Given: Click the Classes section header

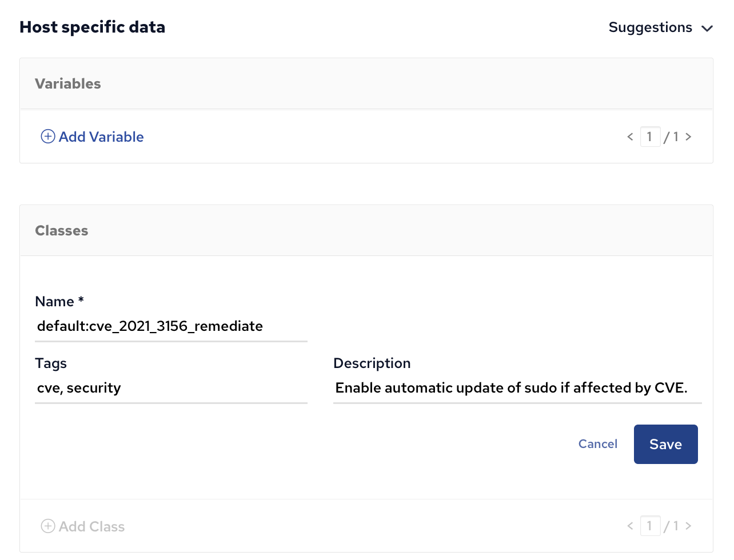Looking at the screenshot, I should tap(366, 230).
